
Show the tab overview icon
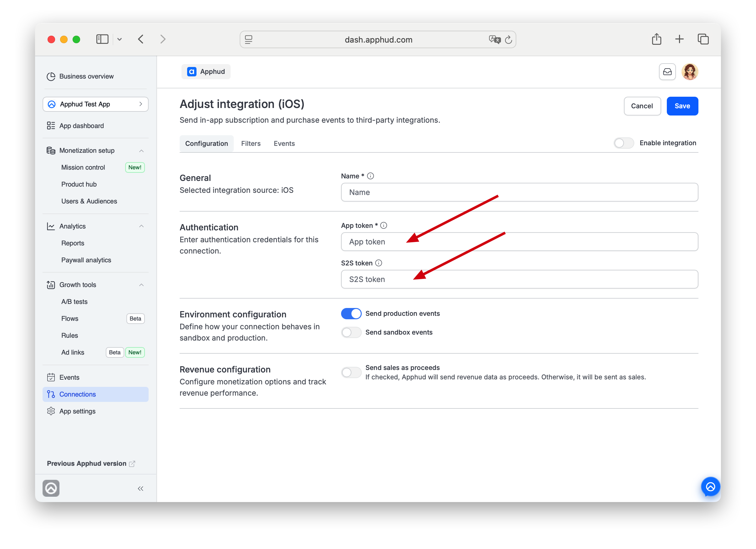pos(703,39)
